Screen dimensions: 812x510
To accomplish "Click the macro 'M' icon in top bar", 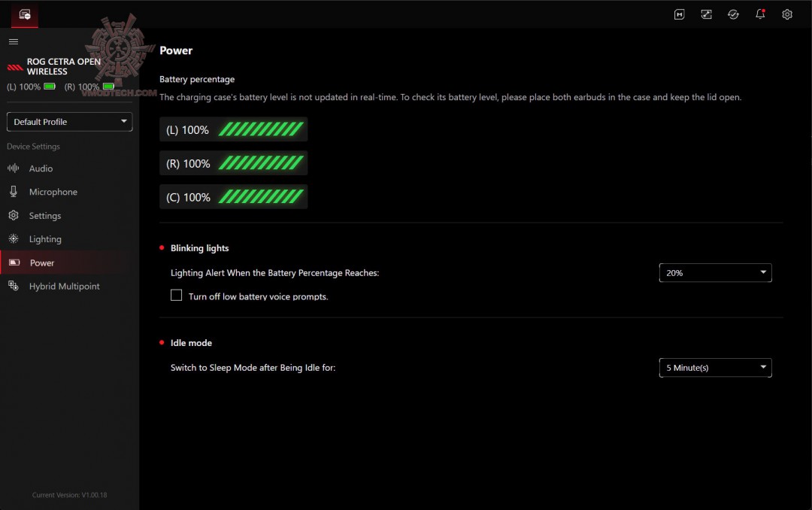I will pos(679,14).
